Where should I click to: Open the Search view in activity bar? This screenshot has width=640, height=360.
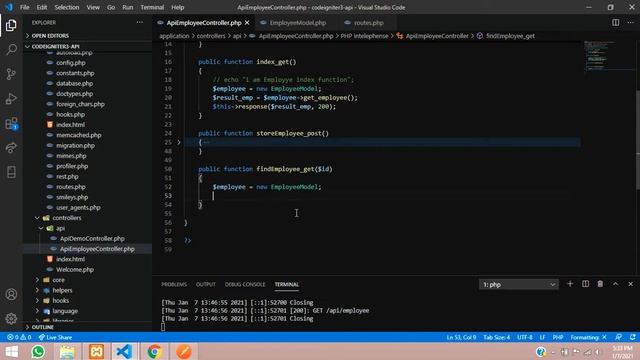coord(11,50)
